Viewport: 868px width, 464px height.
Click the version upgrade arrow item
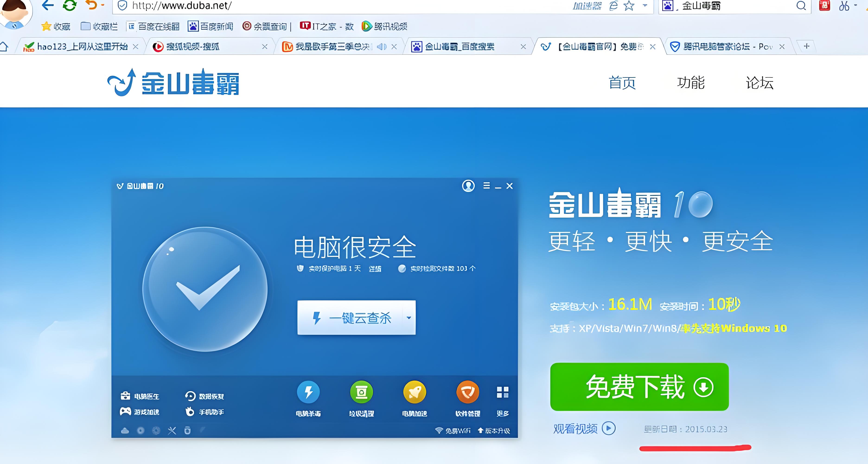pyautogui.click(x=494, y=431)
